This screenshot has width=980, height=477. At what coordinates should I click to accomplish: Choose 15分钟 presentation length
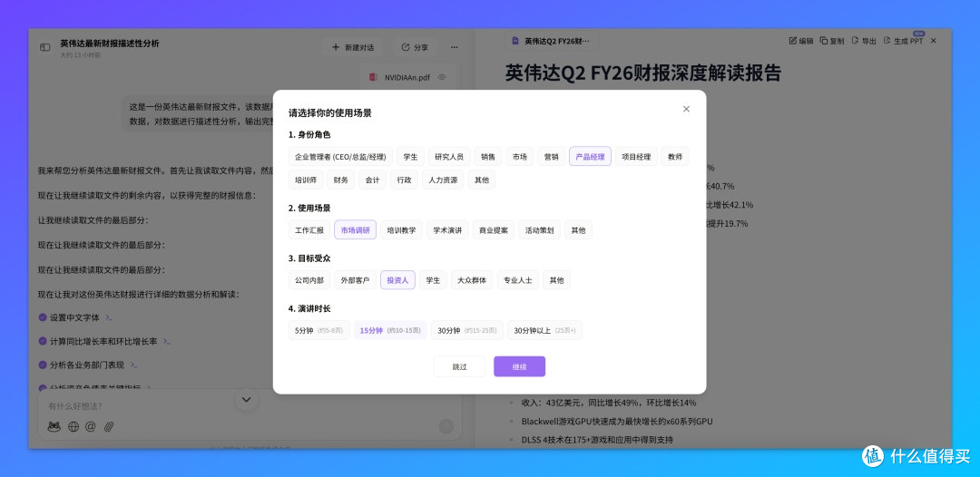[x=390, y=330]
